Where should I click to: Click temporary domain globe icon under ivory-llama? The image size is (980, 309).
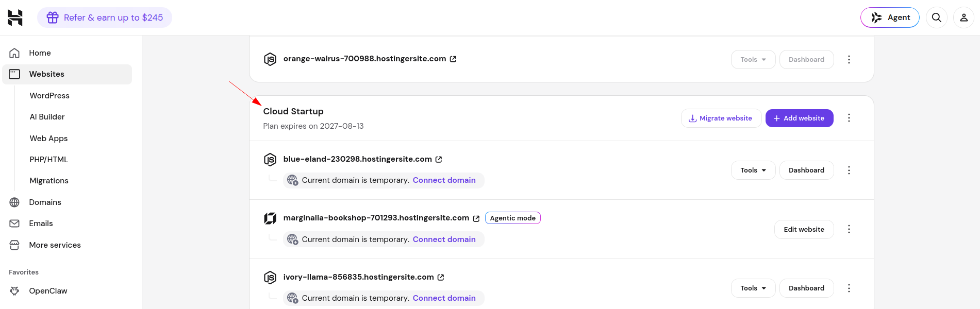(x=293, y=298)
